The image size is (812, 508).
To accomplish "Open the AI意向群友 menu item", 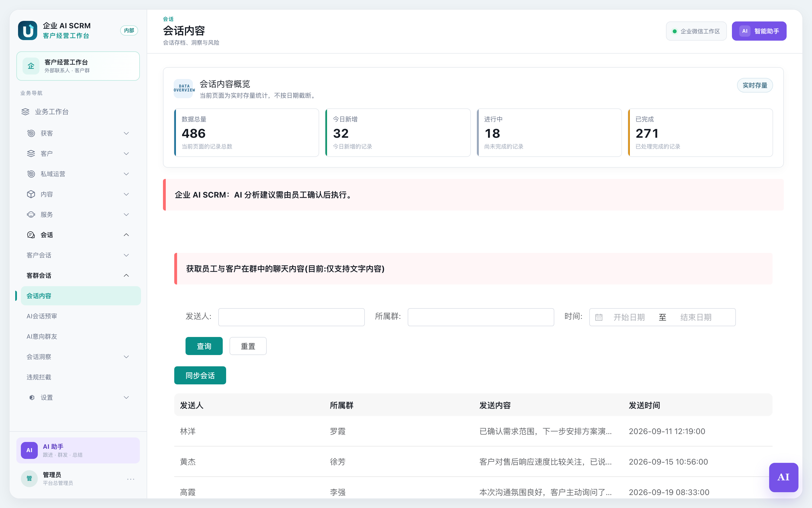I will (x=81, y=336).
